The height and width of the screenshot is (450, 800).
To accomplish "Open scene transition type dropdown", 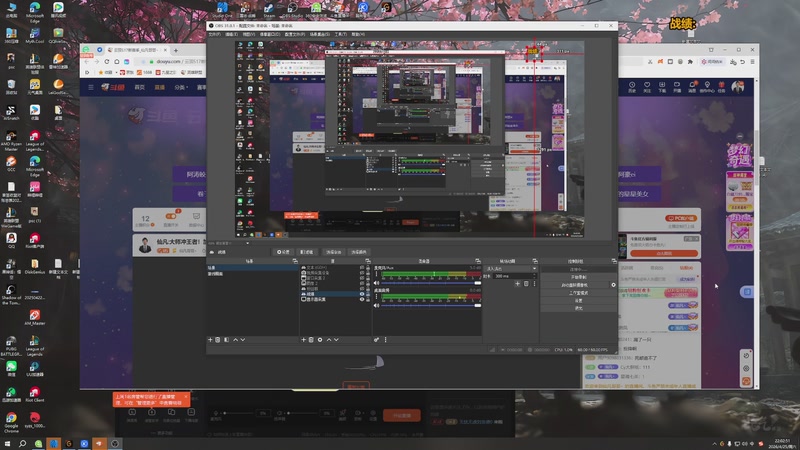I will point(510,269).
